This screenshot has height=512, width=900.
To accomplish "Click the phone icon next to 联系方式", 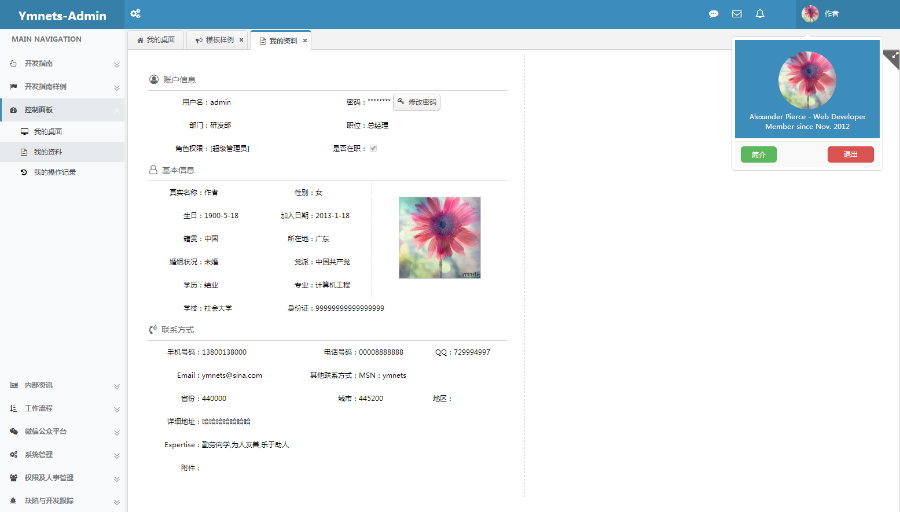I will (153, 329).
